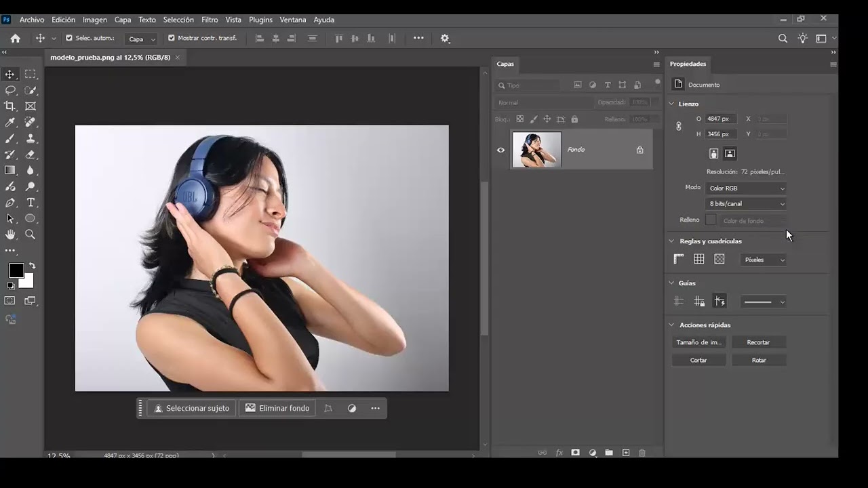Open the Imagen menu
The width and height of the screenshot is (868, 488).
pos(95,20)
